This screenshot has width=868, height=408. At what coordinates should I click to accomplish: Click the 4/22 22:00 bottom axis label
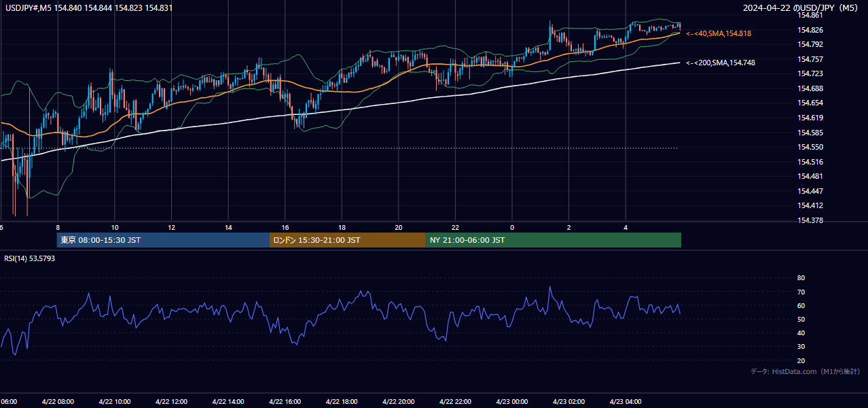click(455, 401)
